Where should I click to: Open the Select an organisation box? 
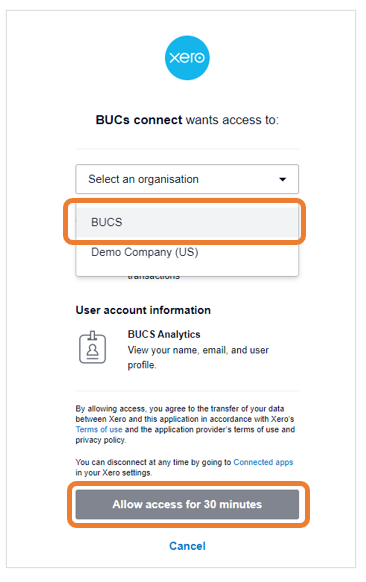coord(187,179)
